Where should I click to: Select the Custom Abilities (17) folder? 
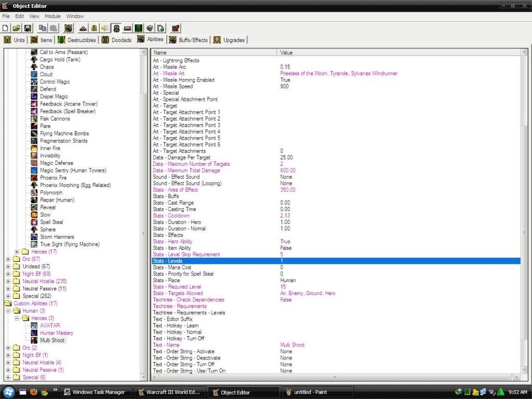[35, 303]
